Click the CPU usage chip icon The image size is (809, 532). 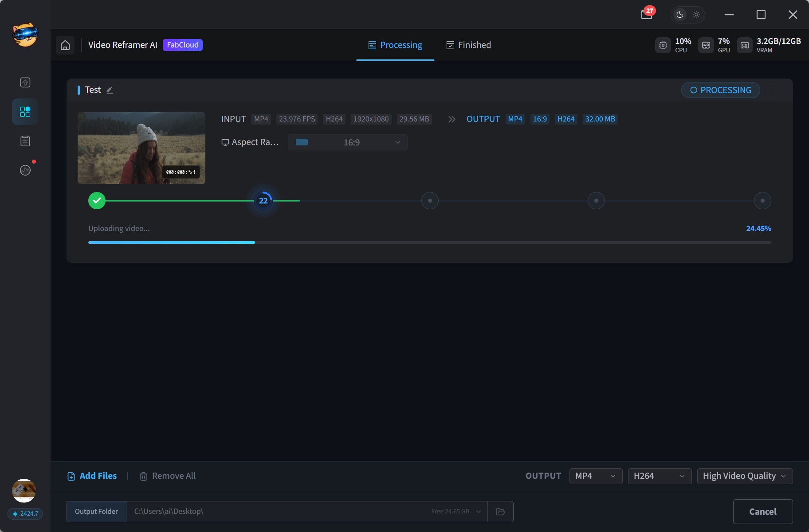[x=663, y=45]
